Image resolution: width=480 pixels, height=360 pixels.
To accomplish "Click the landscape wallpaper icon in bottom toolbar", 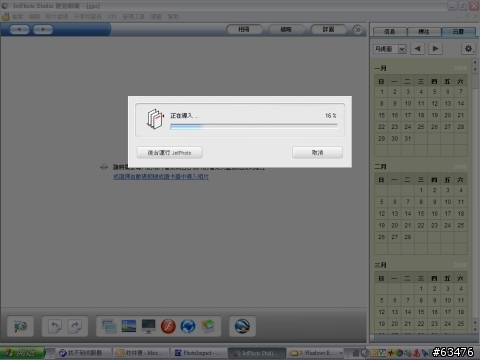I will click(x=129, y=326).
